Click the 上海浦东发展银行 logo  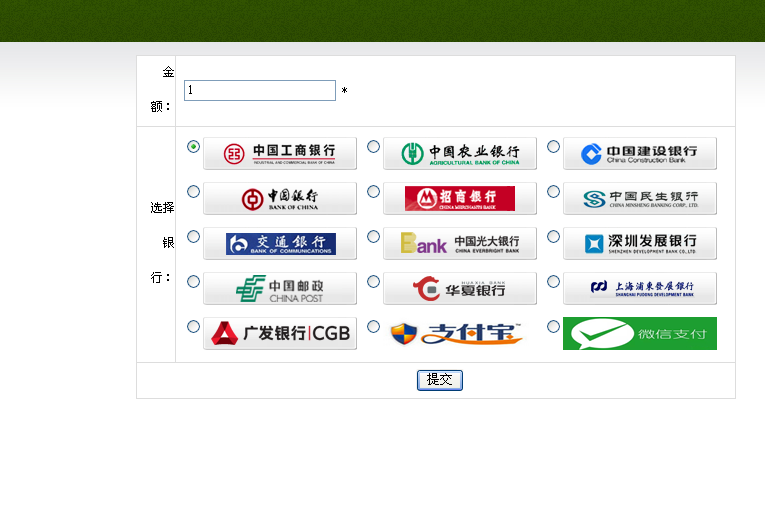[x=640, y=288]
